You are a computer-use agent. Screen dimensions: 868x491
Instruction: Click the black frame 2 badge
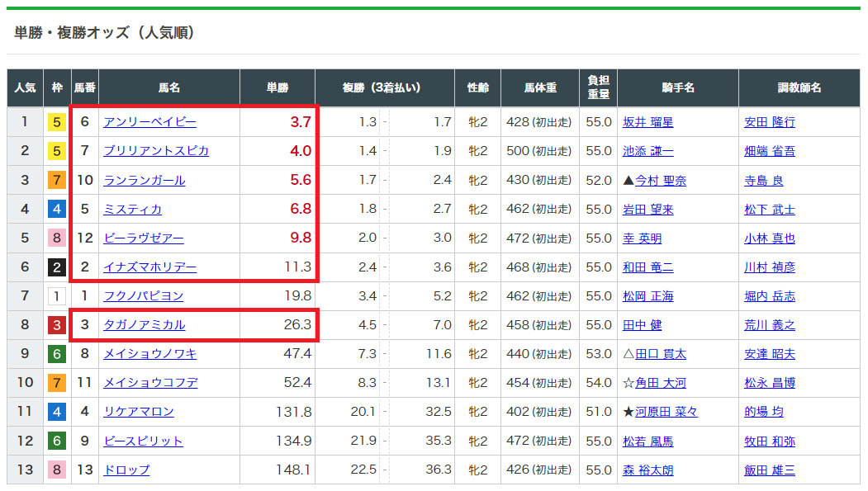(57, 267)
